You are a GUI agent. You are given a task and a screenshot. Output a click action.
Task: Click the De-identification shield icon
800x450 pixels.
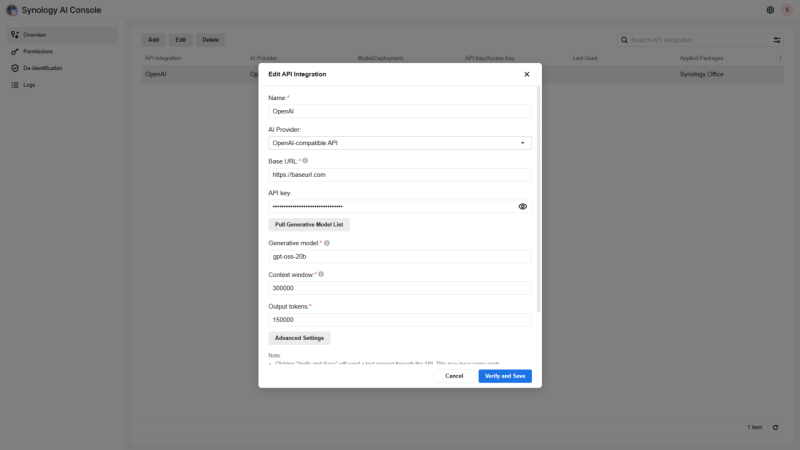point(15,68)
